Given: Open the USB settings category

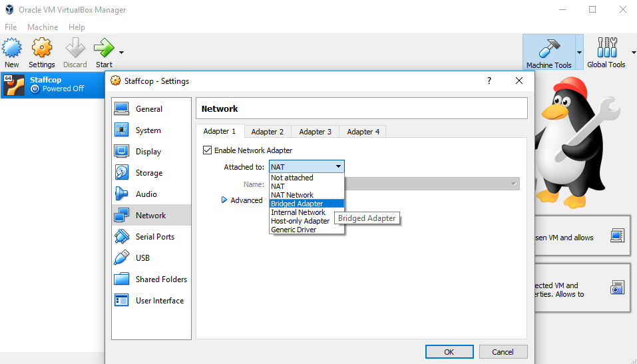Looking at the screenshot, I should 151,258.
